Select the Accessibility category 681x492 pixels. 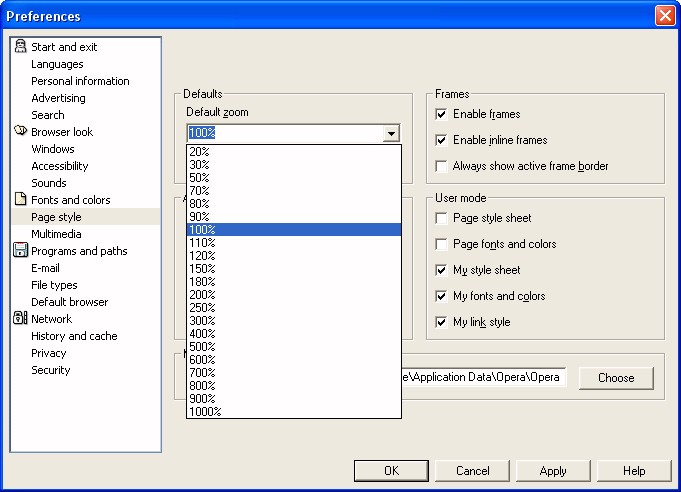[59, 166]
